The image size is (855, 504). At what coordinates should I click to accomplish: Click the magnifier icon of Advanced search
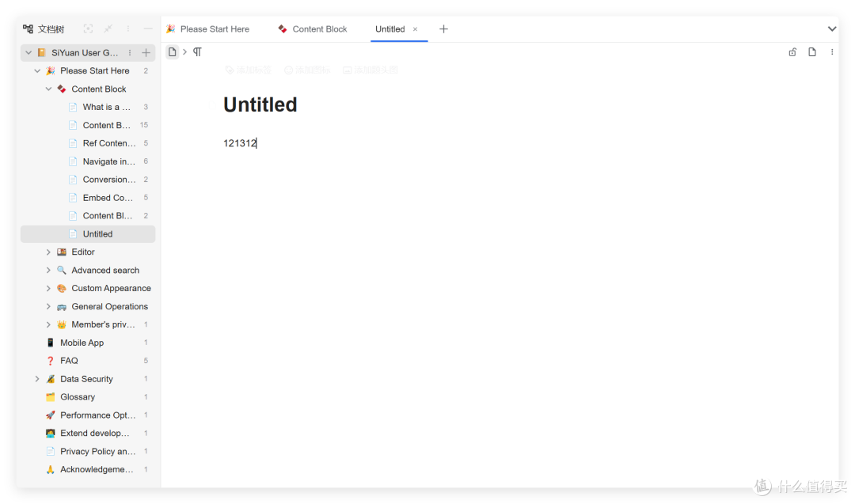62,271
